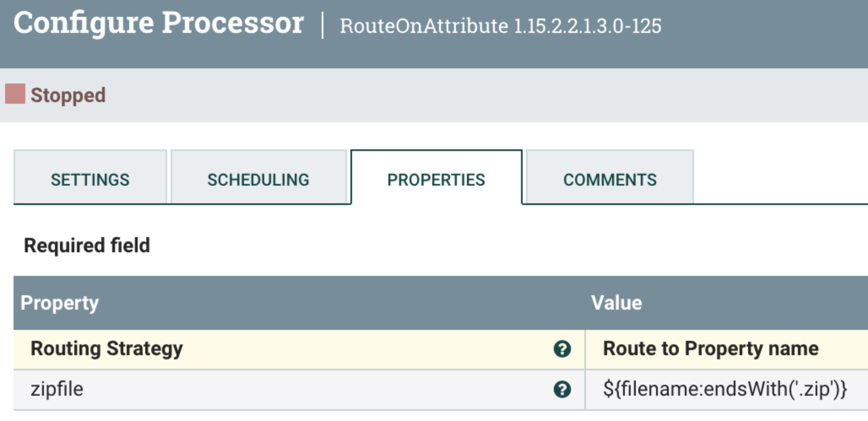Screen dimensions: 868x421
Task: Click the Configure Processor dialog title
Action: coord(158,23)
